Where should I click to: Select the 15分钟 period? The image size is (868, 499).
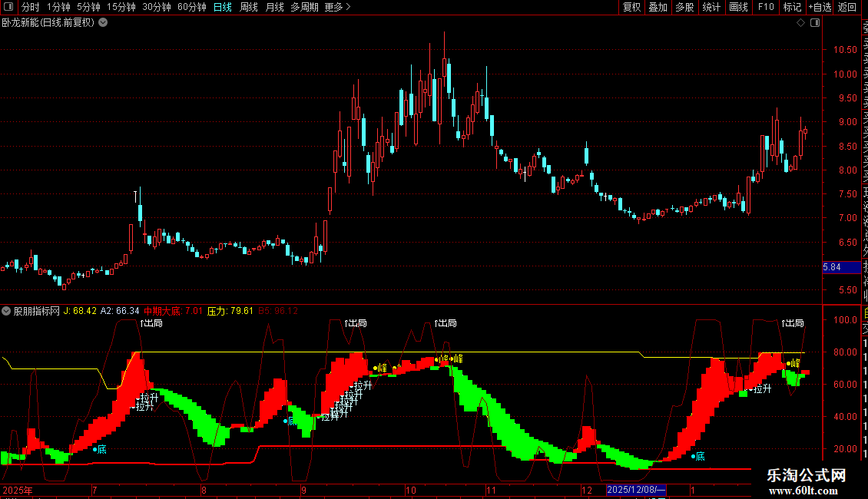click(121, 7)
